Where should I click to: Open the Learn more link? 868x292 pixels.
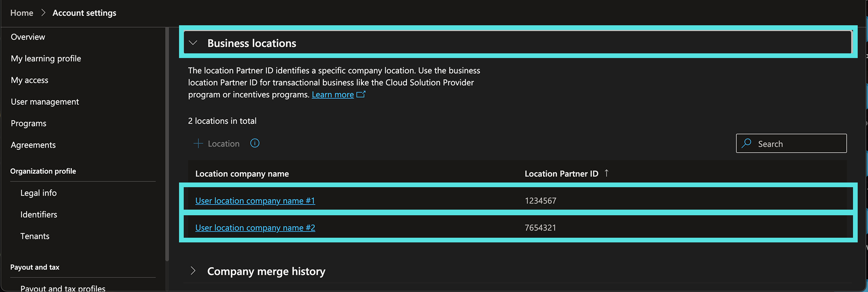click(x=333, y=95)
